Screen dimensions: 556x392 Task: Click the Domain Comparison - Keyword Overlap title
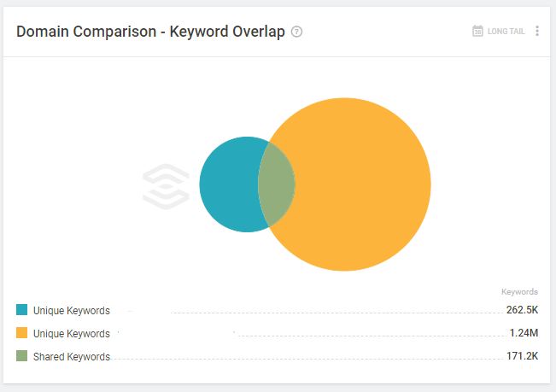point(150,32)
